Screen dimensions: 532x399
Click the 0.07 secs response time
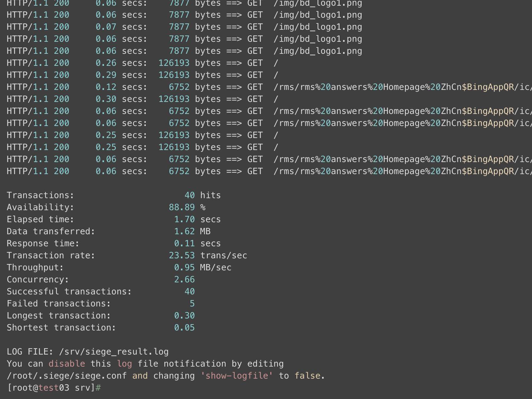[121, 27]
